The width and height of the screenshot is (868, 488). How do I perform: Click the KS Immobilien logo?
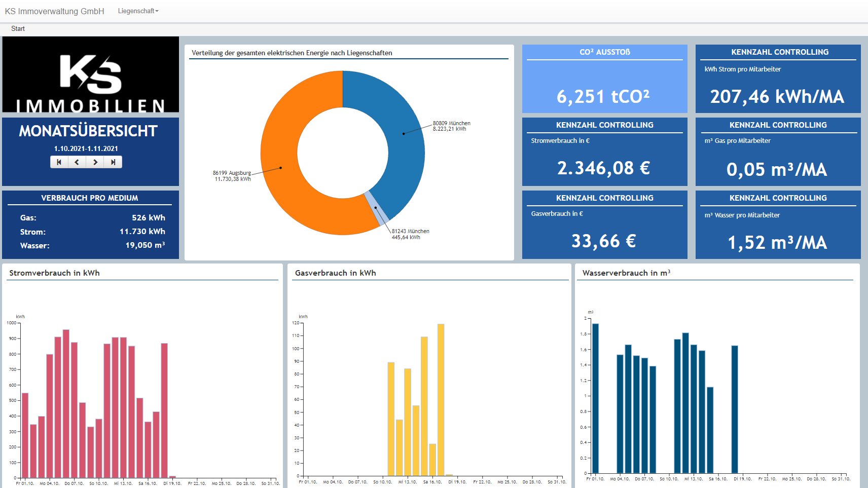91,75
